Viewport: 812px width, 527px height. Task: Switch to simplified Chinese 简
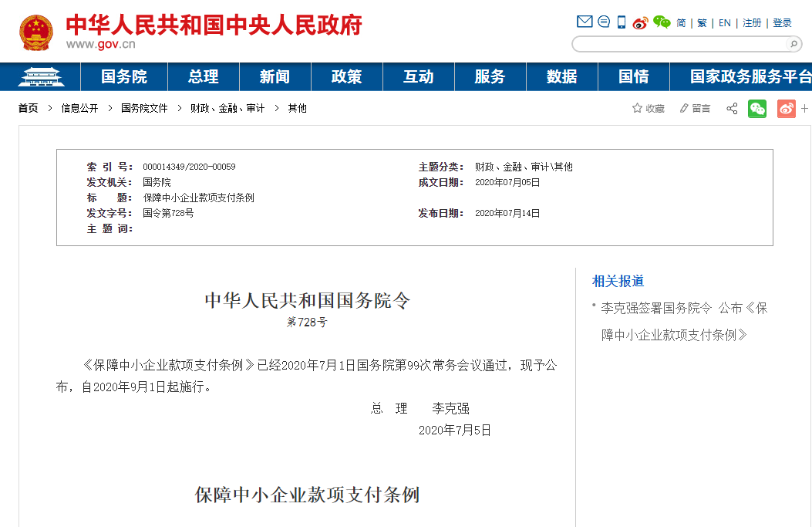(681, 23)
